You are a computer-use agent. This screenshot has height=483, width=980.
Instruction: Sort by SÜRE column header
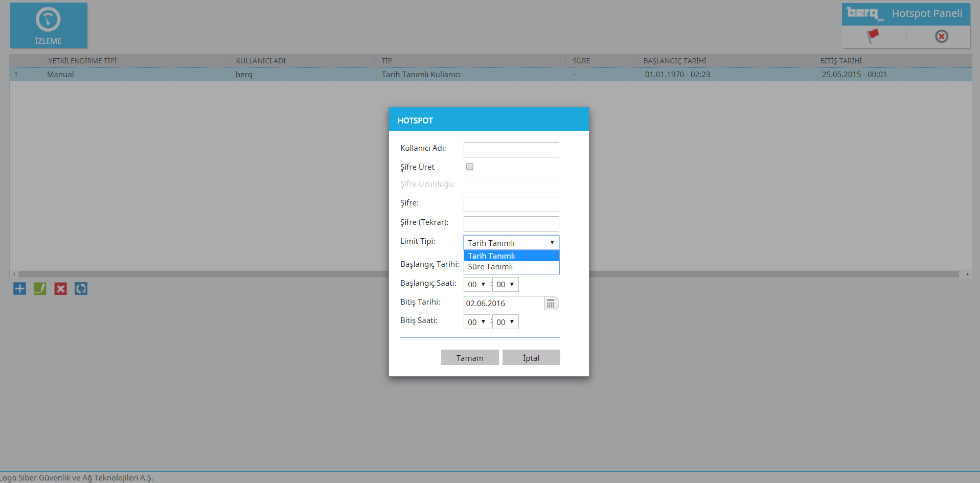(x=581, y=61)
